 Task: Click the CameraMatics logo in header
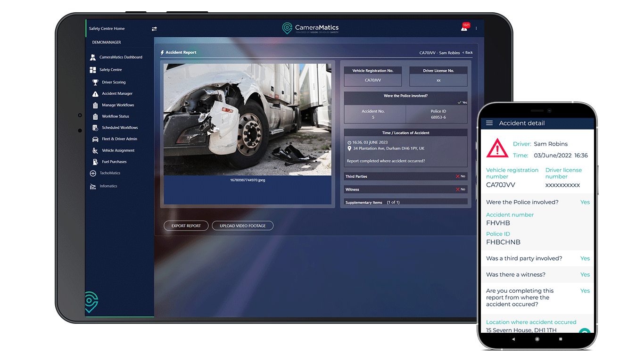[310, 28]
